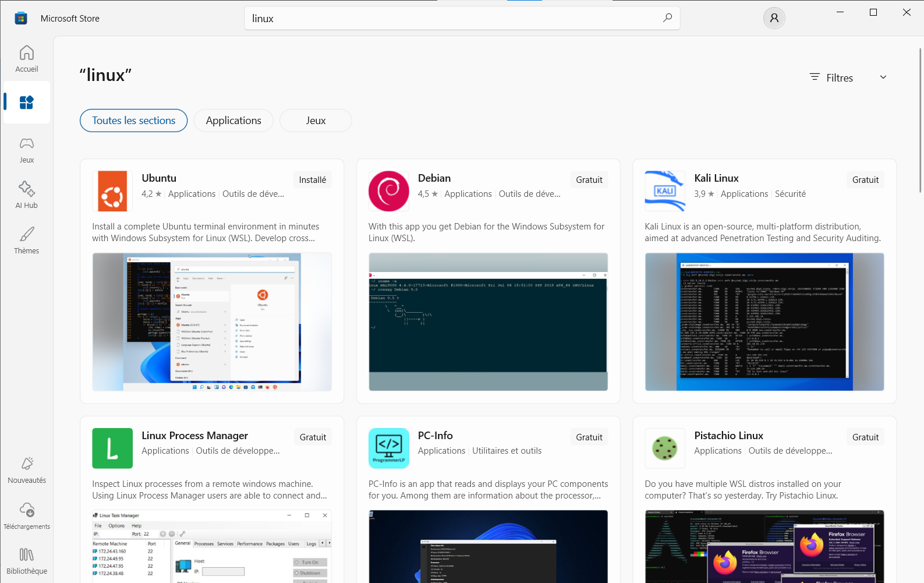
Task: Click Utilitaires et outils on PC-Info
Action: coord(507,451)
